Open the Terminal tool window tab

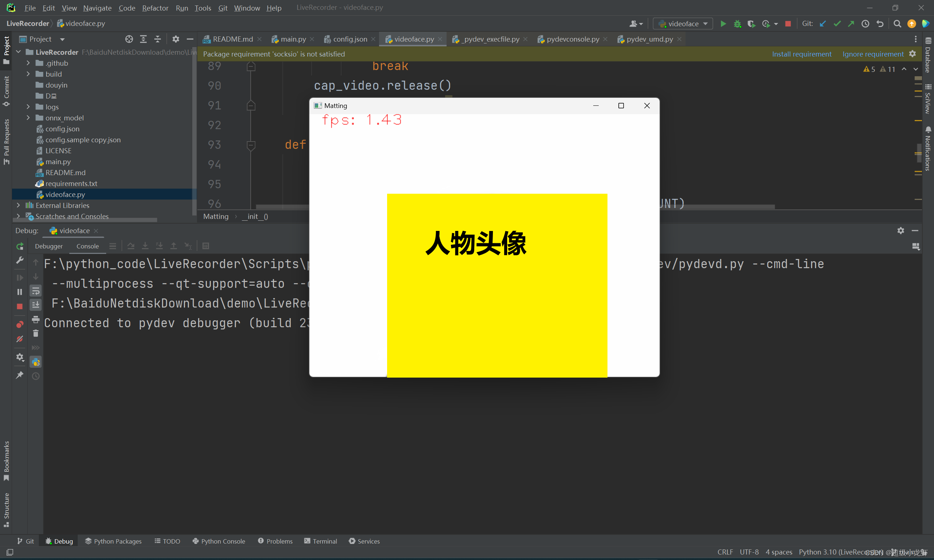(x=320, y=541)
